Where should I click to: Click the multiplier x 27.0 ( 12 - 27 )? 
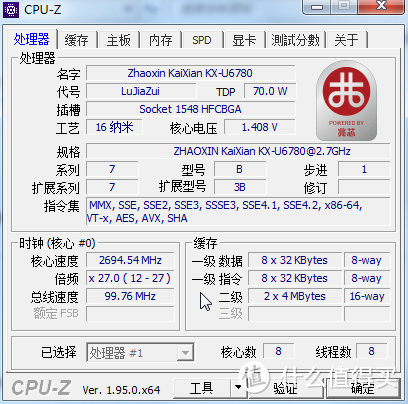coord(130,278)
